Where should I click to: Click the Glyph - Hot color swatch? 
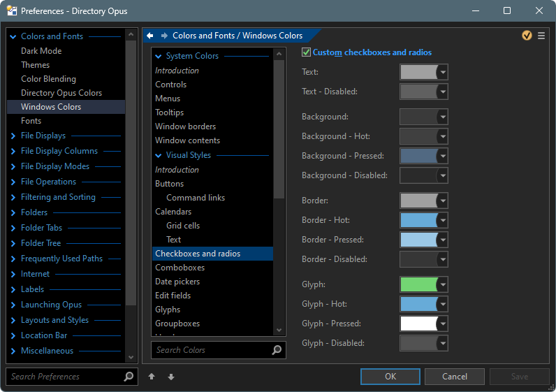(419, 304)
